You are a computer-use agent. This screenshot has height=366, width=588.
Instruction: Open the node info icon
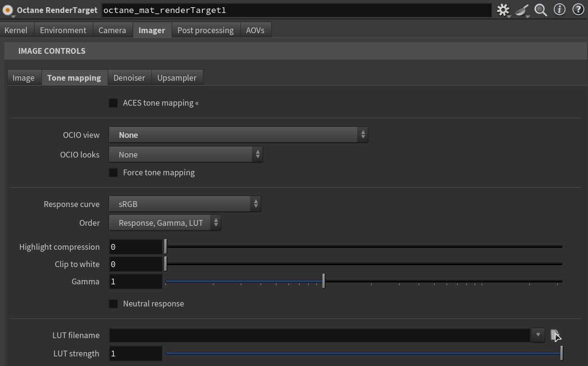[x=559, y=10]
